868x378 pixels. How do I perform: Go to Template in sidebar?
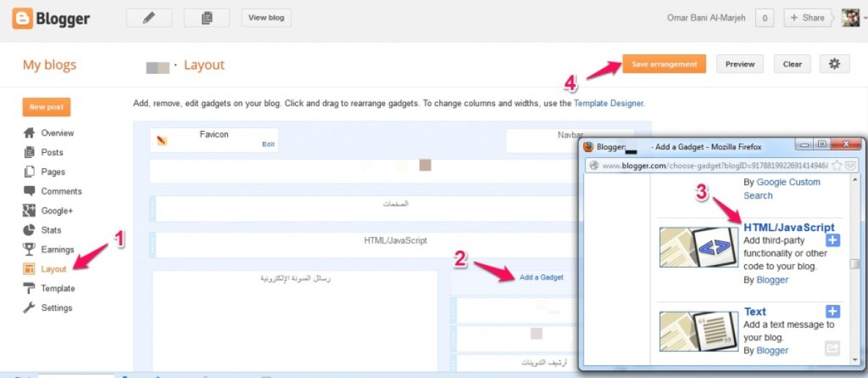pos(57,288)
